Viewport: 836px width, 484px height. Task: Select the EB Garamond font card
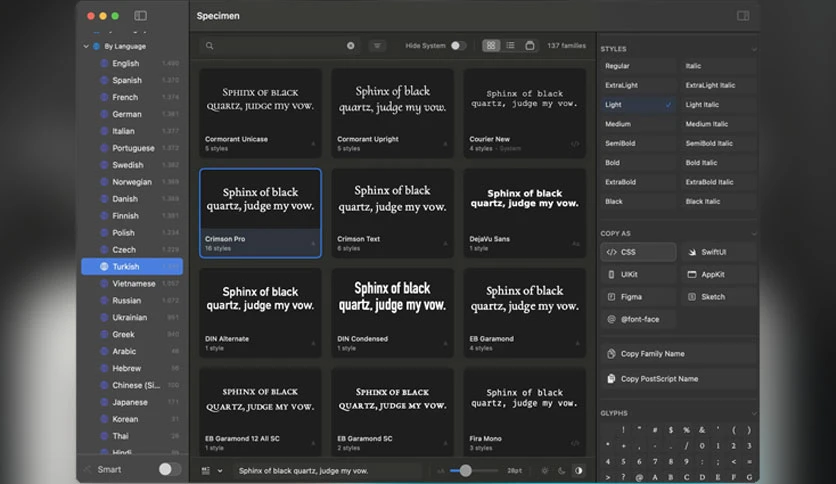click(525, 313)
